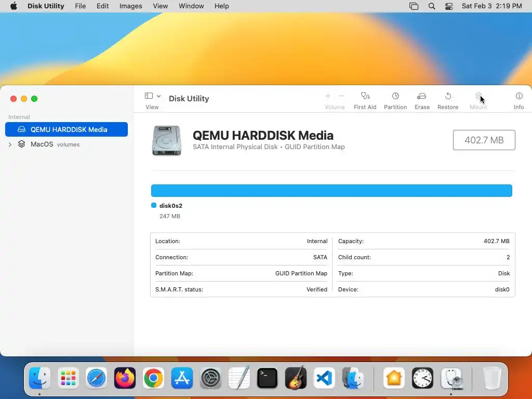Click the add volume plus icon
The height and width of the screenshot is (399, 532).
click(x=328, y=96)
